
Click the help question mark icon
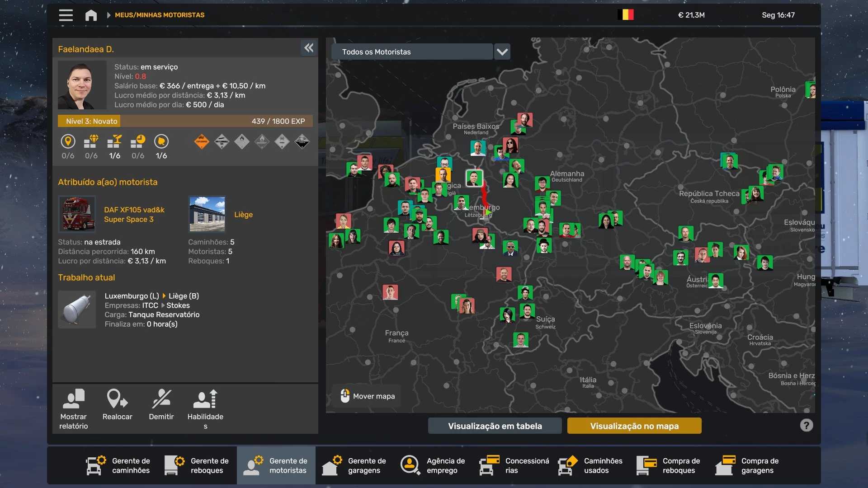(806, 425)
